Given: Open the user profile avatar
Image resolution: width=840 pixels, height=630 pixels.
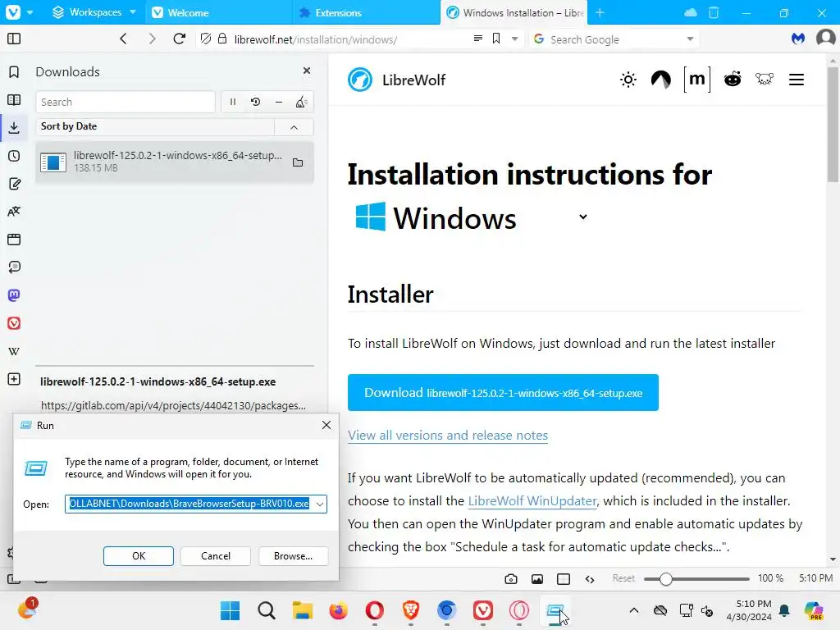Looking at the screenshot, I should (x=825, y=39).
